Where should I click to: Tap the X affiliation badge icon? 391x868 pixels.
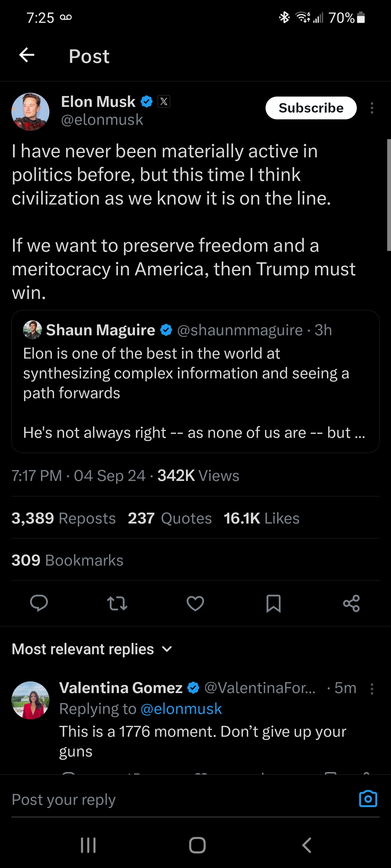click(x=164, y=101)
